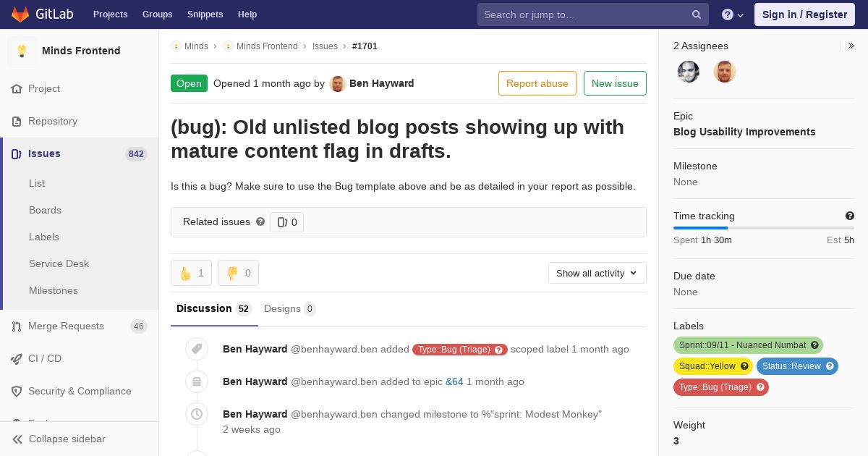Viewport: 868px width, 456px height.
Task: Click the epic activity icon
Action: coord(197,381)
